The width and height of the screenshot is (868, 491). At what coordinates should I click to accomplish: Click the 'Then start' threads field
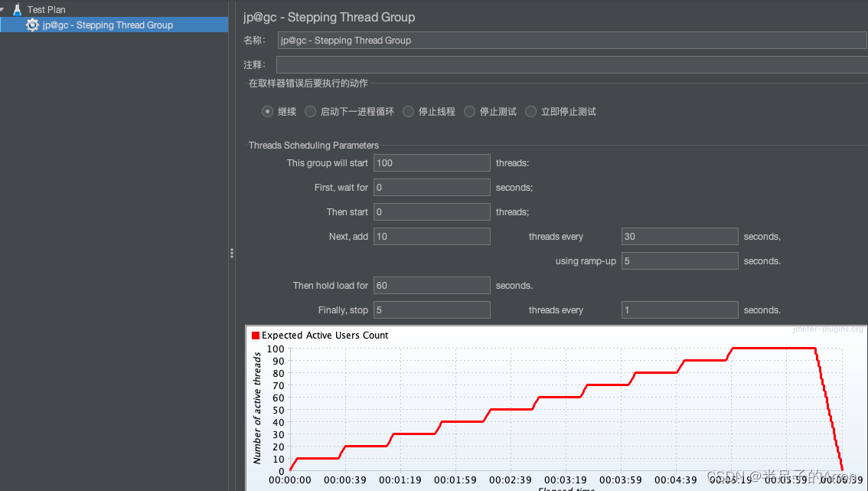[432, 211]
